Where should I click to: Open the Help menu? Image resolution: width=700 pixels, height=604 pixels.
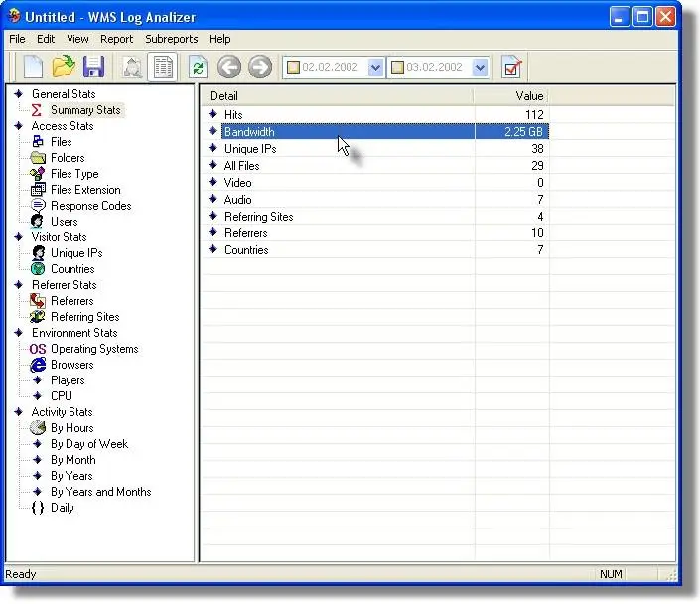[220, 39]
